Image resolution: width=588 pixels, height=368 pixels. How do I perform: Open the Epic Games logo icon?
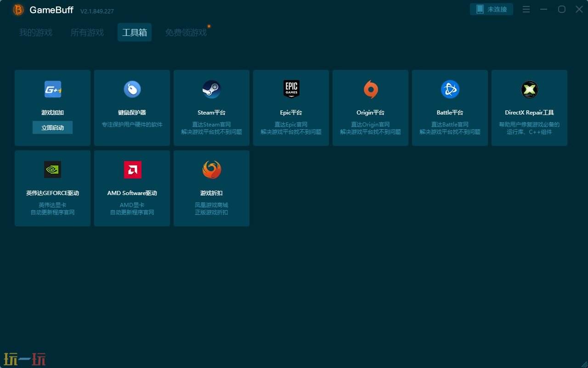point(291,89)
